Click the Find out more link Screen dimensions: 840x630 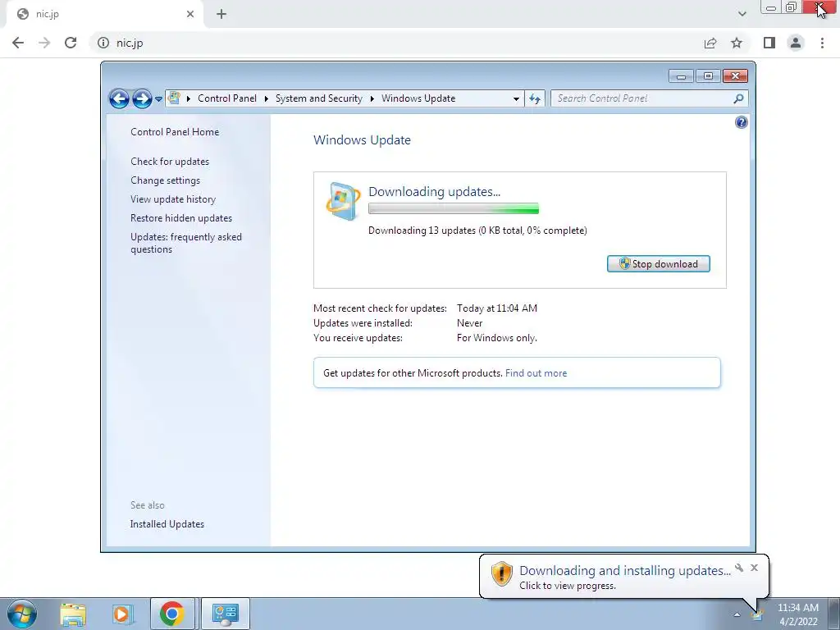(536, 373)
